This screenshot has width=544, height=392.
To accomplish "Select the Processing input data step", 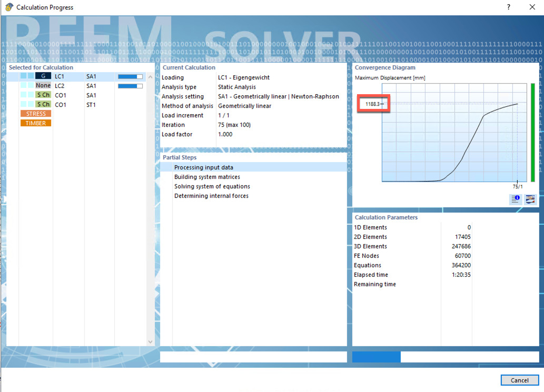I will click(203, 167).
